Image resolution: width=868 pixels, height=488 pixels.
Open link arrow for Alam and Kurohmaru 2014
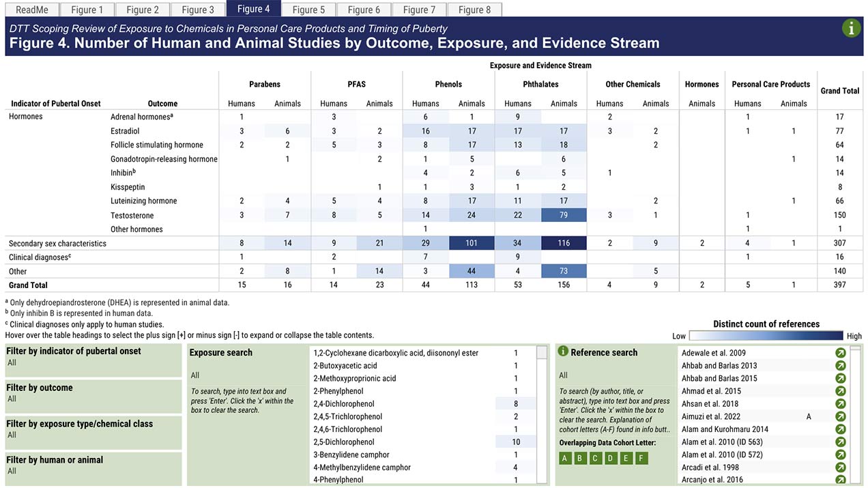coord(840,429)
